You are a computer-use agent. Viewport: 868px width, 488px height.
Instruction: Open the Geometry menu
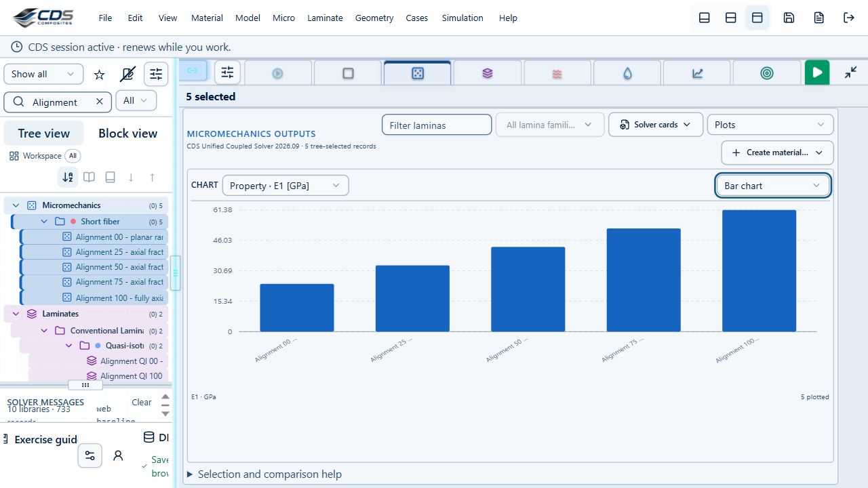pos(374,18)
